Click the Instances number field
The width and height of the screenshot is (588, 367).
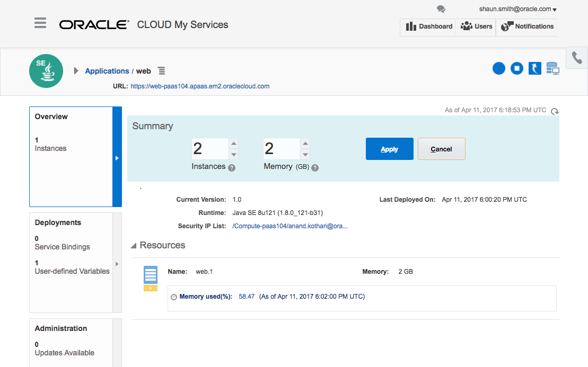coord(209,149)
